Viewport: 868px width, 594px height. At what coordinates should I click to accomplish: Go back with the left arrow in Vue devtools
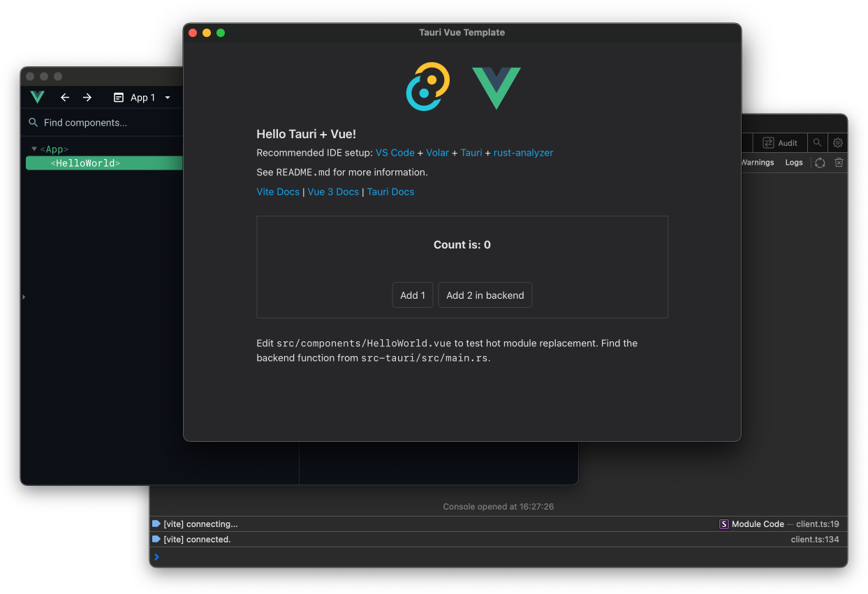pyautogui.click(x=65, y=98)
